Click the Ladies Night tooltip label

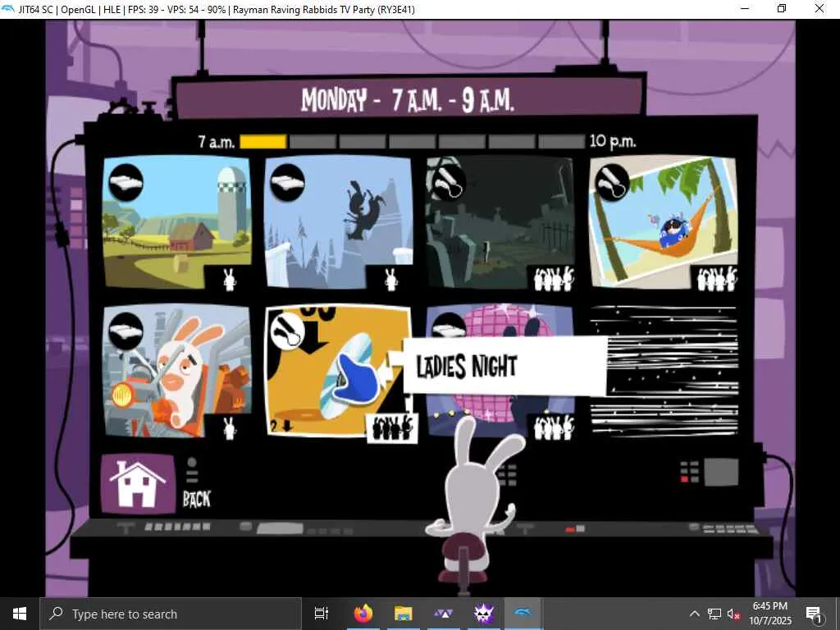tap(504, 367)
